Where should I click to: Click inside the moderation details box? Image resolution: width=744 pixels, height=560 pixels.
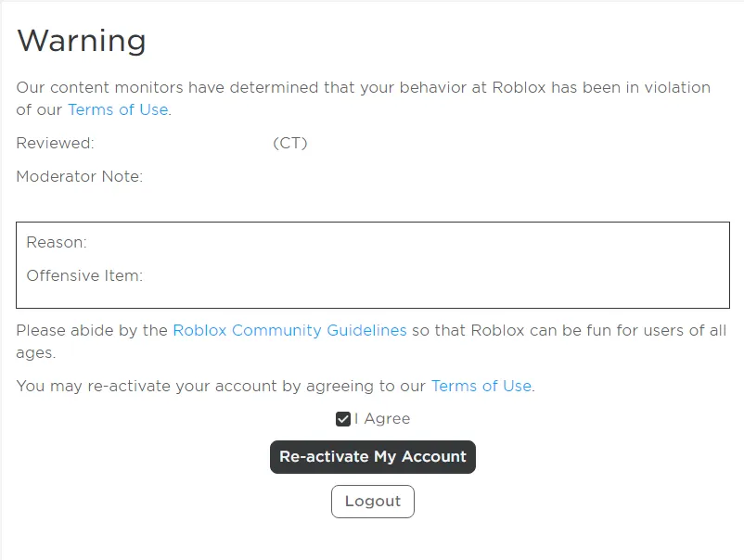371,262
